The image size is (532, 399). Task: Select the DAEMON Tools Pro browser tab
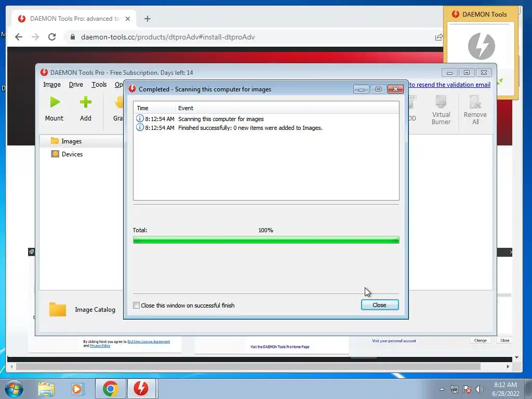[x=74, y=19]
